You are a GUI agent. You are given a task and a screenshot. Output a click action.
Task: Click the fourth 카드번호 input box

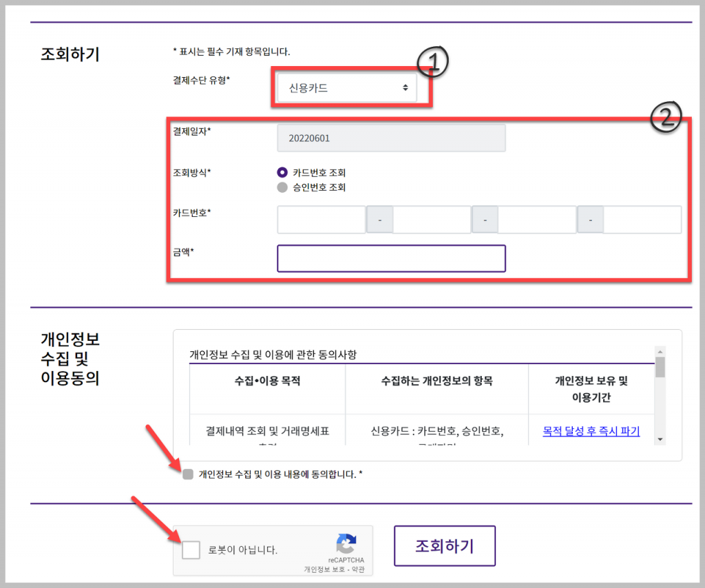click(x=642, y=220)
